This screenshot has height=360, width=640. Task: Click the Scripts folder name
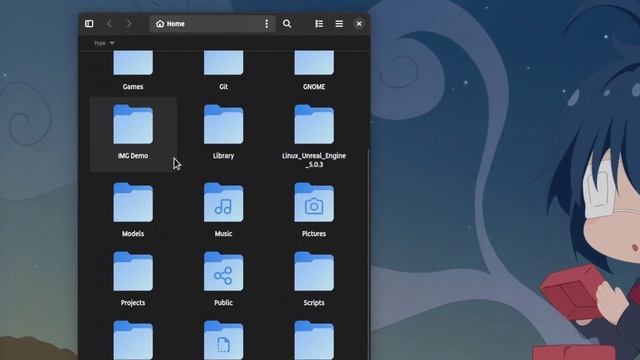[x=314, y=302]
